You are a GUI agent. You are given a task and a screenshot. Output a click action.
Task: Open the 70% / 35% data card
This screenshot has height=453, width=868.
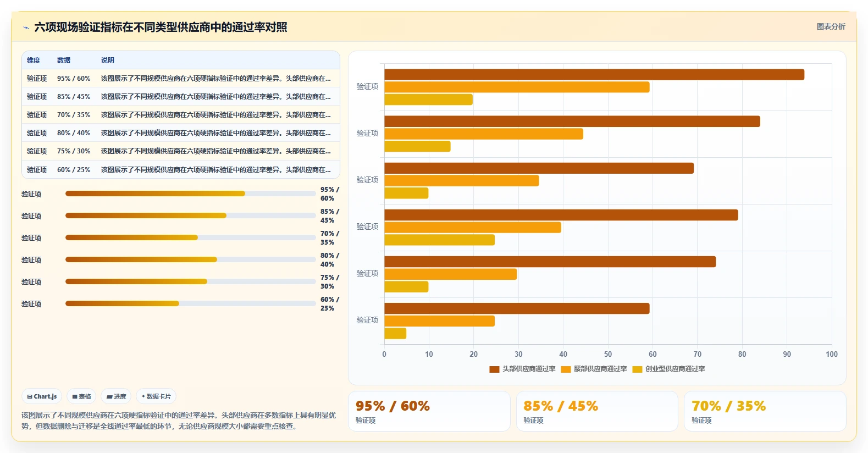point(765,411)
